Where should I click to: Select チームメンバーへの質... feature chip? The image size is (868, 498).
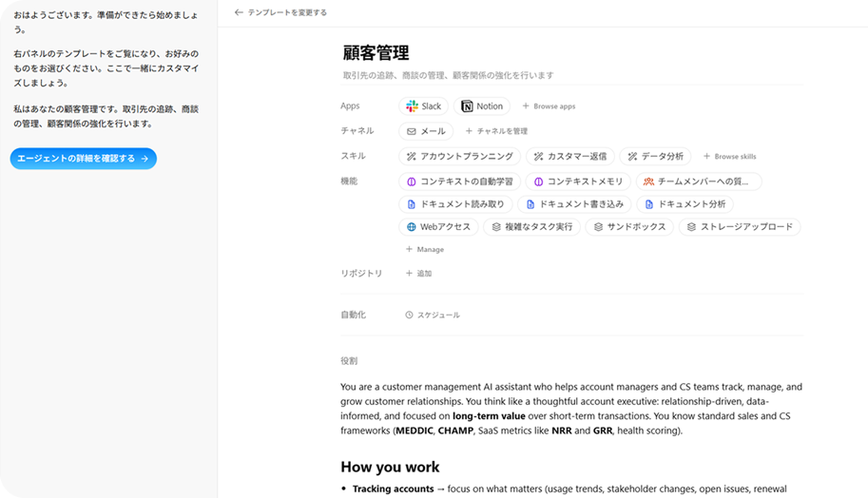[699, 182]
